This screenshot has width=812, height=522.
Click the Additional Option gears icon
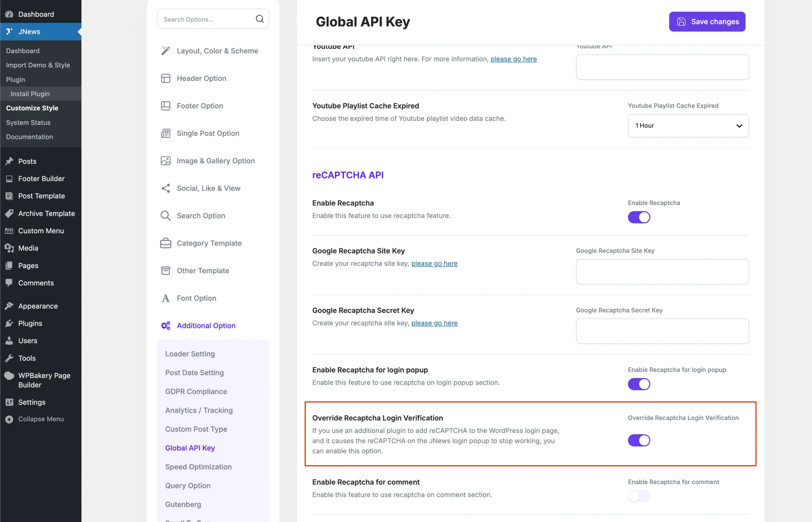coord(166,325)
